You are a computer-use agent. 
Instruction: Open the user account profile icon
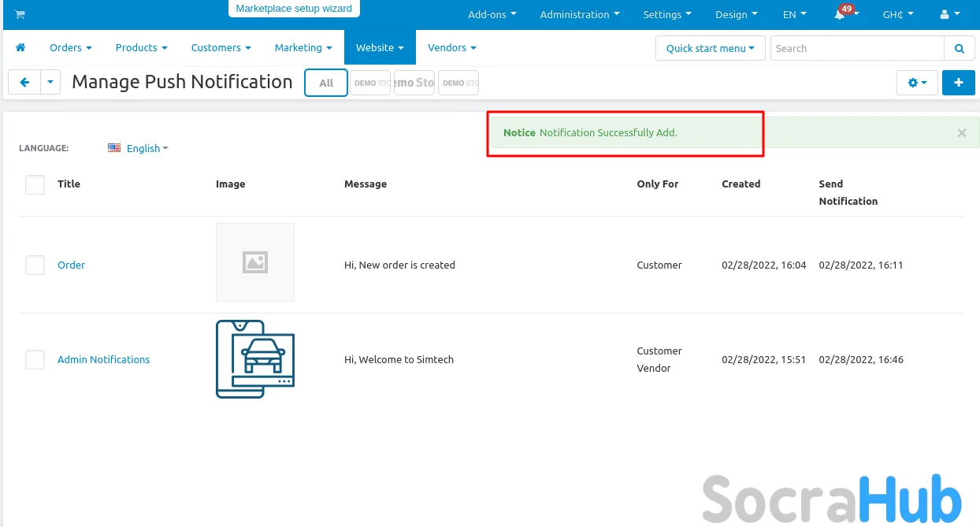949,15
